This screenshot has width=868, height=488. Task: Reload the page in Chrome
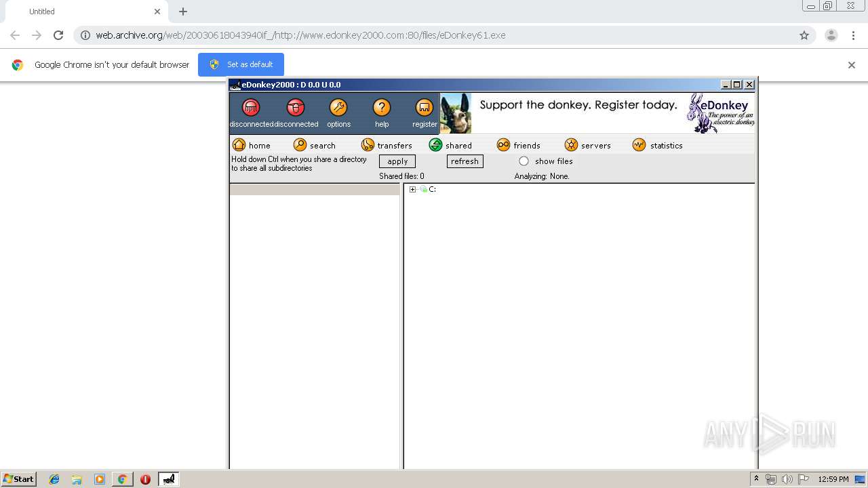click(58, 35)
